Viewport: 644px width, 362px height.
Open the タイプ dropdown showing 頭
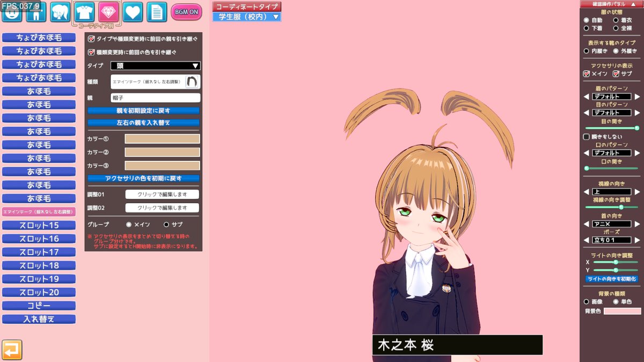(156, 65)
